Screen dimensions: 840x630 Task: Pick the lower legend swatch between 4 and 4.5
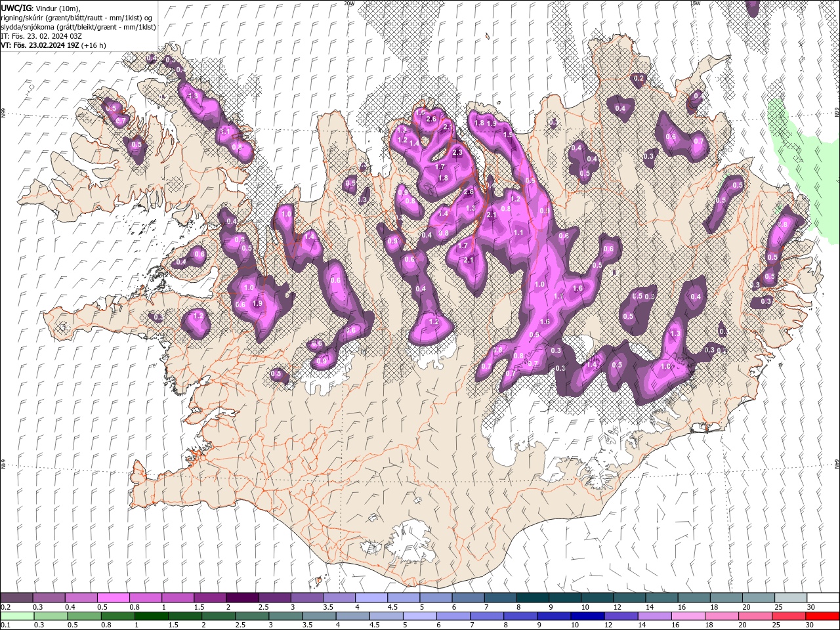(x=352, y=616)
